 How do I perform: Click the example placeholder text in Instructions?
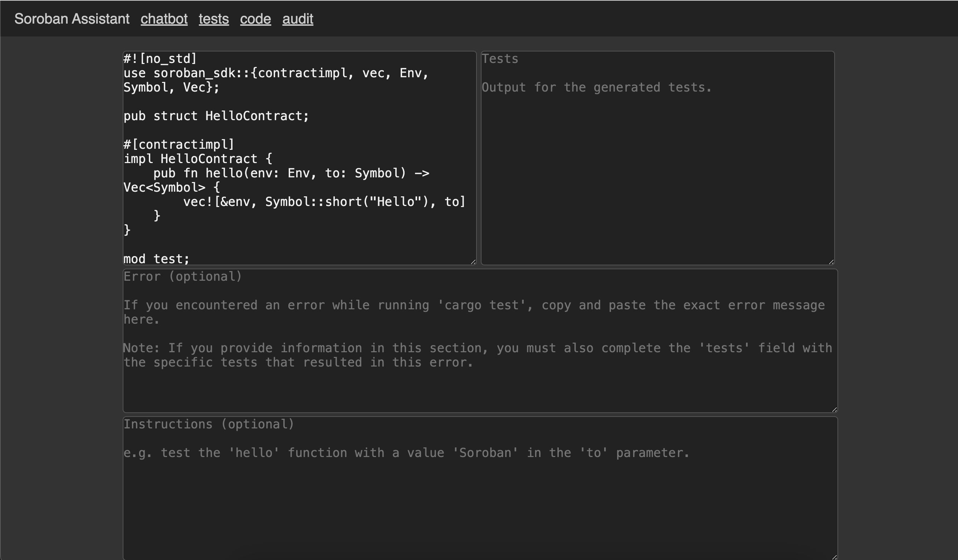[406, 452]
